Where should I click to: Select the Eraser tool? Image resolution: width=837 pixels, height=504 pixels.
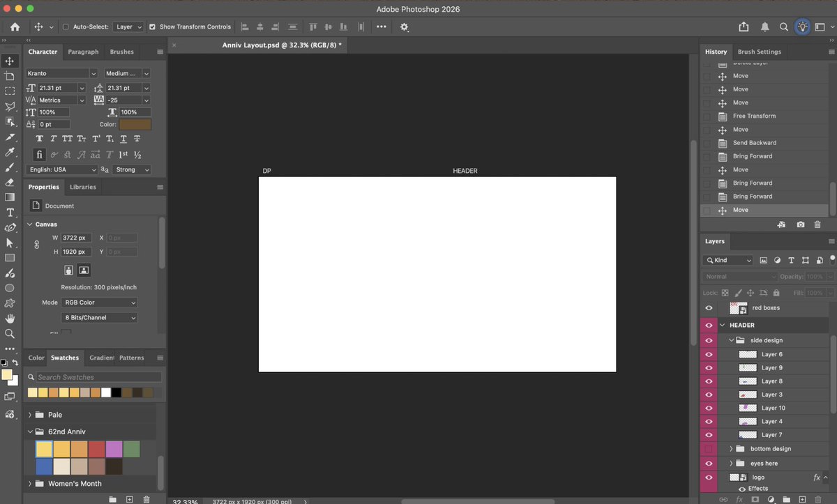tap(10, 182)
